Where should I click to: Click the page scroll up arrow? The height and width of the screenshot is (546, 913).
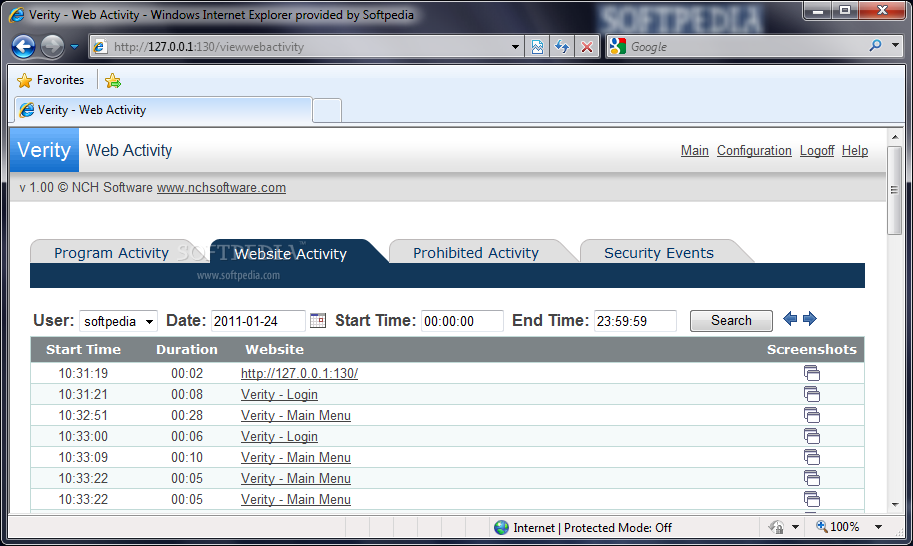[895, 137]
